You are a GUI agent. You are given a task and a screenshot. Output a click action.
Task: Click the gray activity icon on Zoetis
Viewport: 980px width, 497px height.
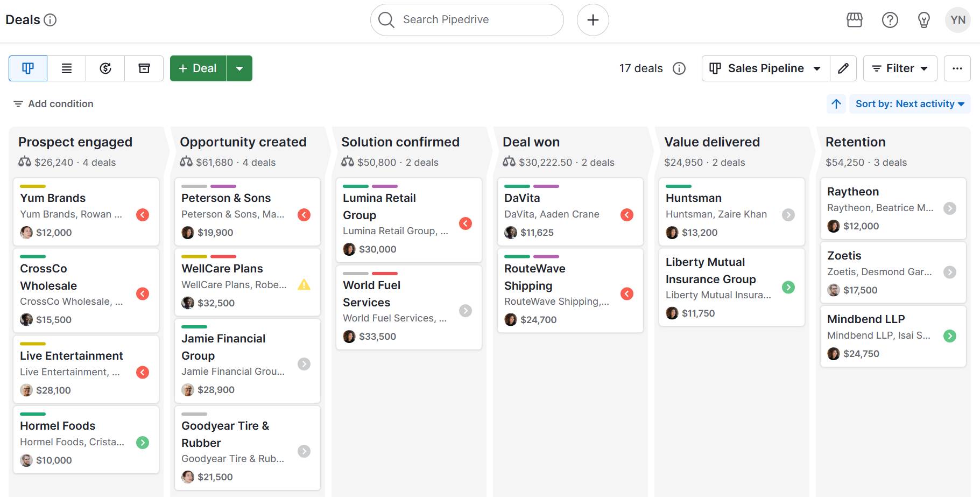(x=950, y=272)
